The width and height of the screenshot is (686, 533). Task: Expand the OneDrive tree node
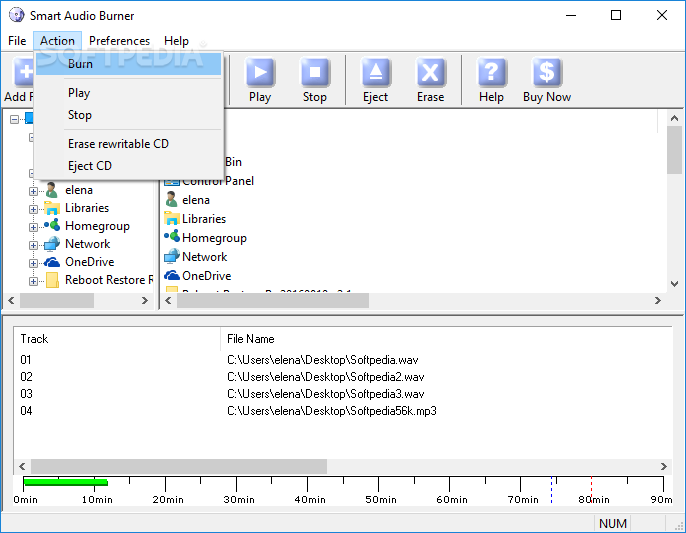coord(33,263)
